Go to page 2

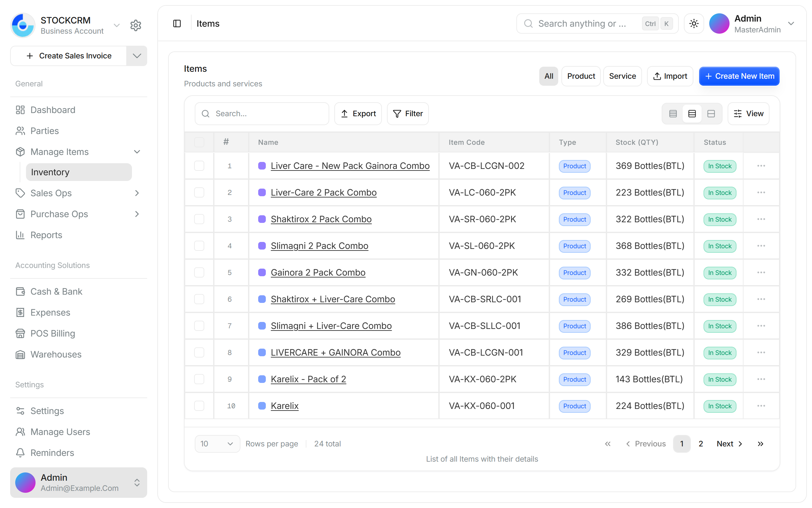point(701,444)
